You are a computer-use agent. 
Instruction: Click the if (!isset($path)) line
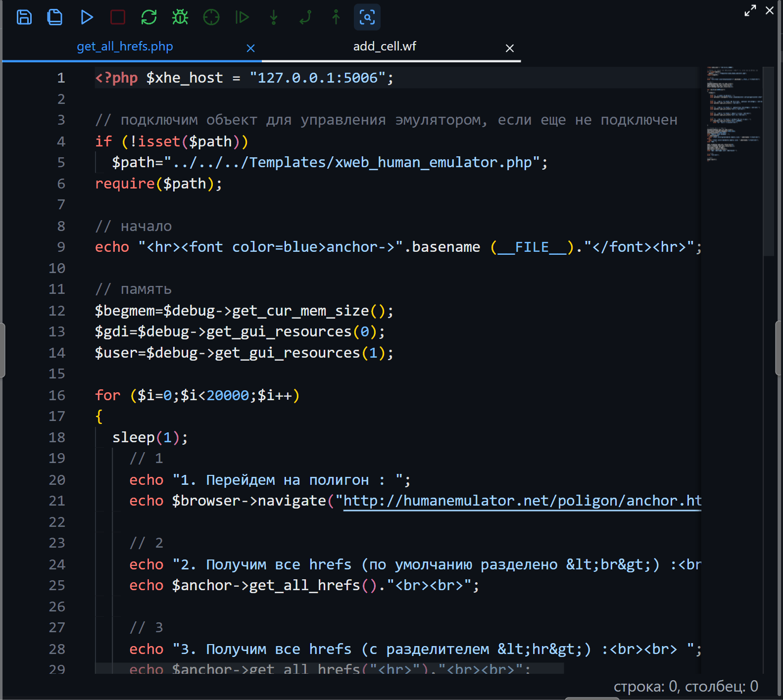(x=172, y=141)
